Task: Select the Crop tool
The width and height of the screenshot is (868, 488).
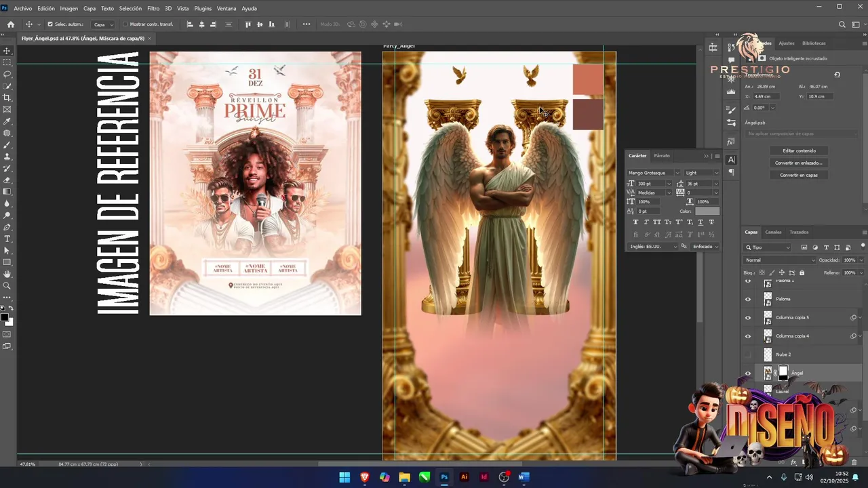Action: pyautogui.click(x=7, y=98)
